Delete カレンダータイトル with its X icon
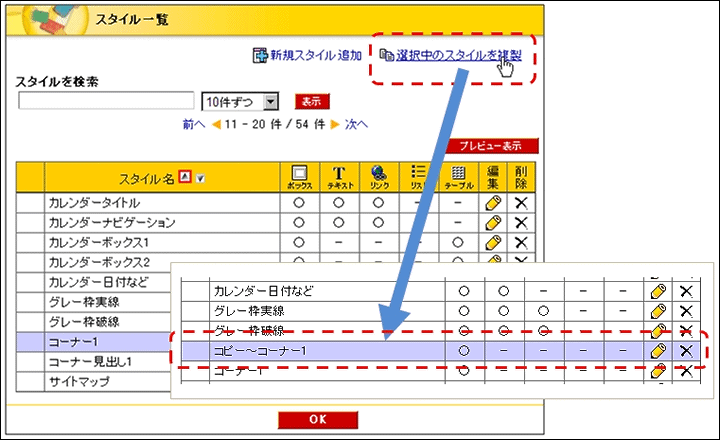 [521, 203]
